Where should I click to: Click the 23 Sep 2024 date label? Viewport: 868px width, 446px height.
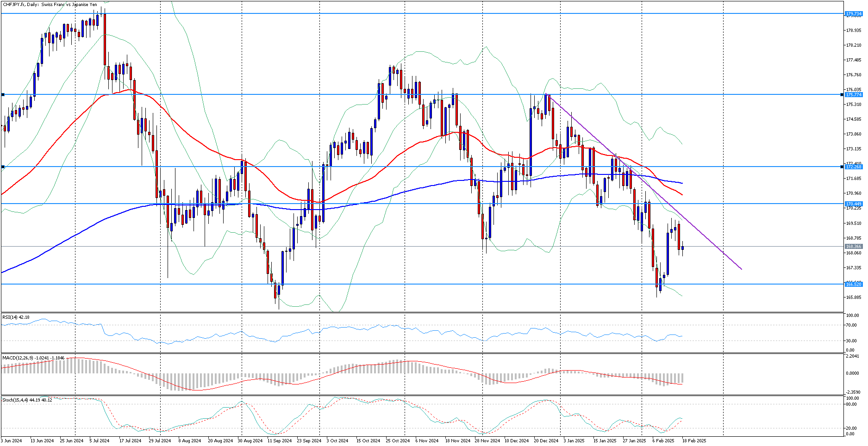309,441
